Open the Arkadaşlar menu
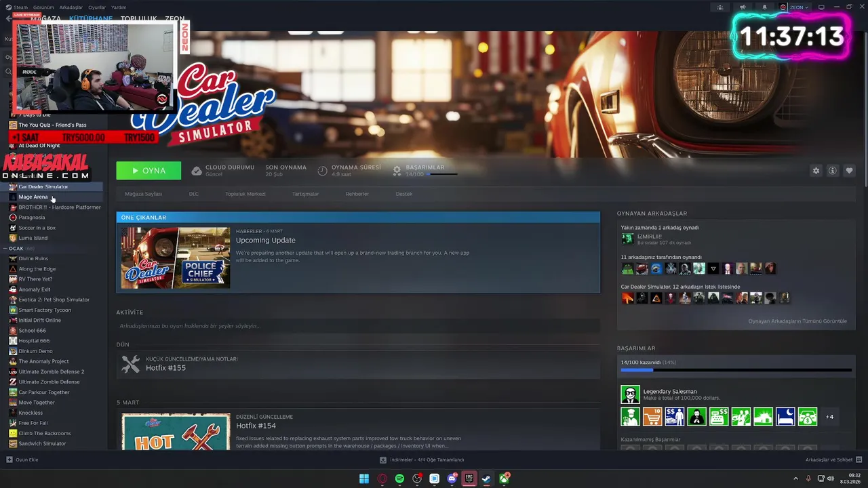The width and height of the screenshot is (868, 488). [x=71, y=7]
